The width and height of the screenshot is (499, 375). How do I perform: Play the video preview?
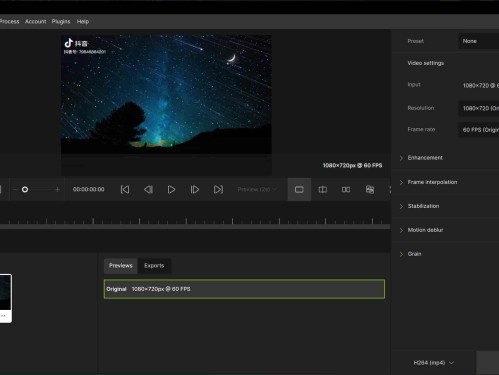pyautogui.click(x=171, y=189)
